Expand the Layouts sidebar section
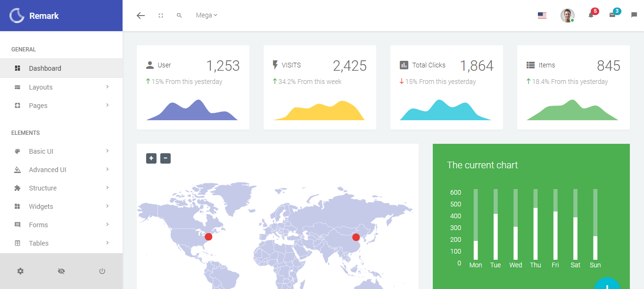The image size is (644, 289). click(61, 87)
